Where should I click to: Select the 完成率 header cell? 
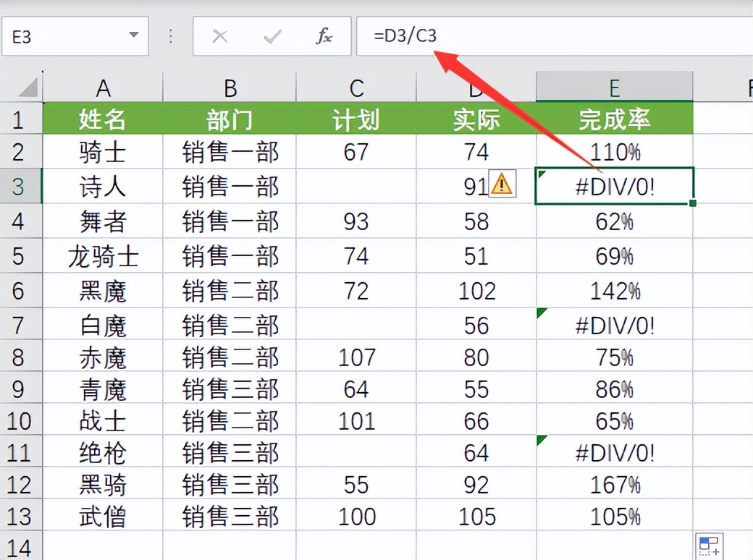(614, 119)
